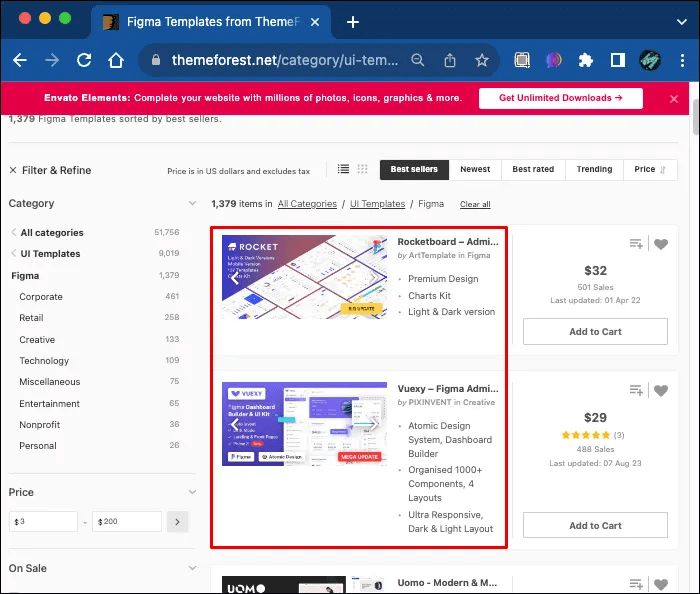Click Get Unlimited Downloads button

pyautogui.click(x=561, y=98)
